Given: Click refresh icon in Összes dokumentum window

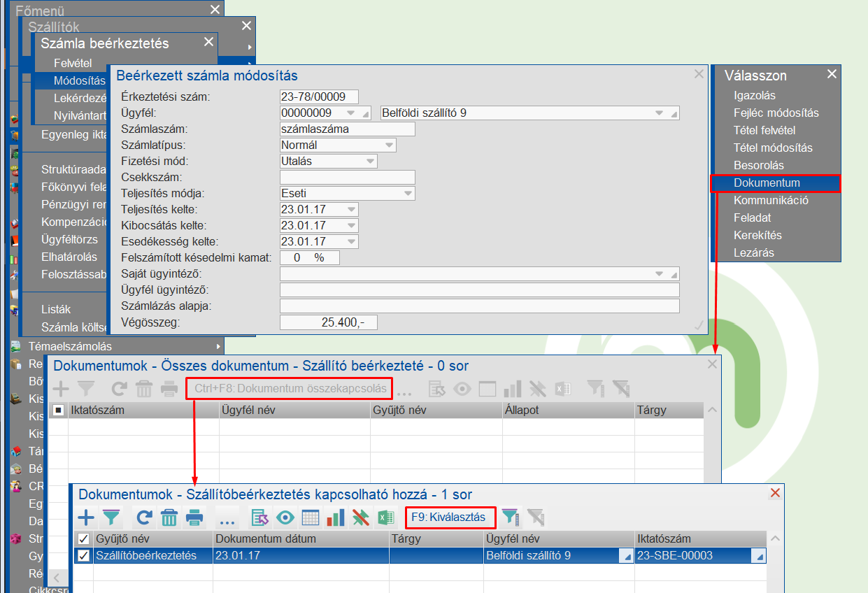Looking at the screenshot, I should (x=119, y=388).
